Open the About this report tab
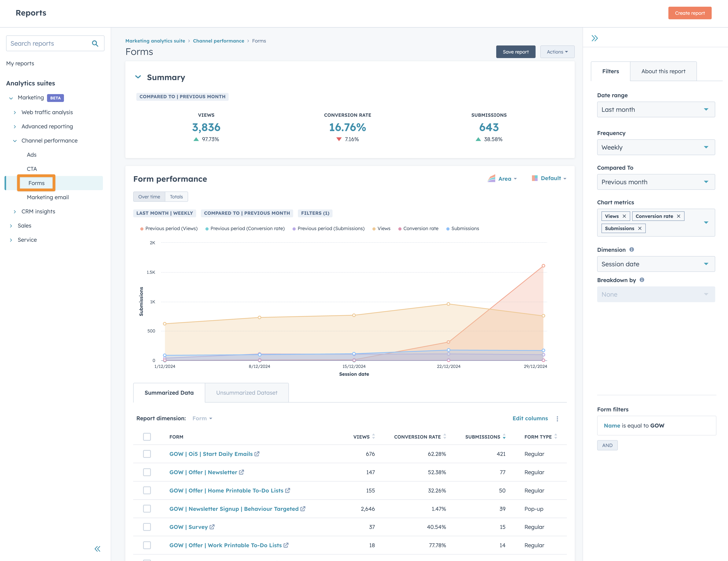This screenshot has width=728, height=561. coord(663,71)
